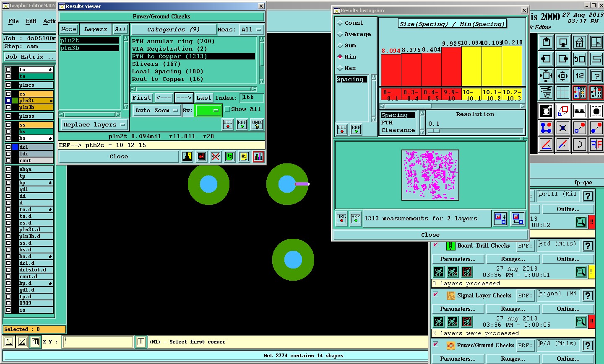604x364 pixels.
Task: Click the pan left icon in toolbar
Action: coord(546,59)
